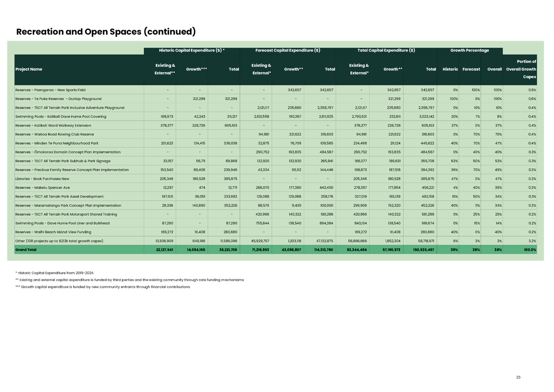Click the 'Historic Capital Expenditure ($)' group header
This screenshot has width=554, height=392.
point(192,51)
